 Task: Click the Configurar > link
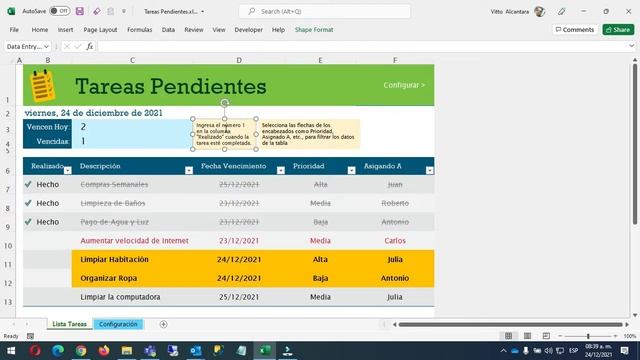(404, 85)
